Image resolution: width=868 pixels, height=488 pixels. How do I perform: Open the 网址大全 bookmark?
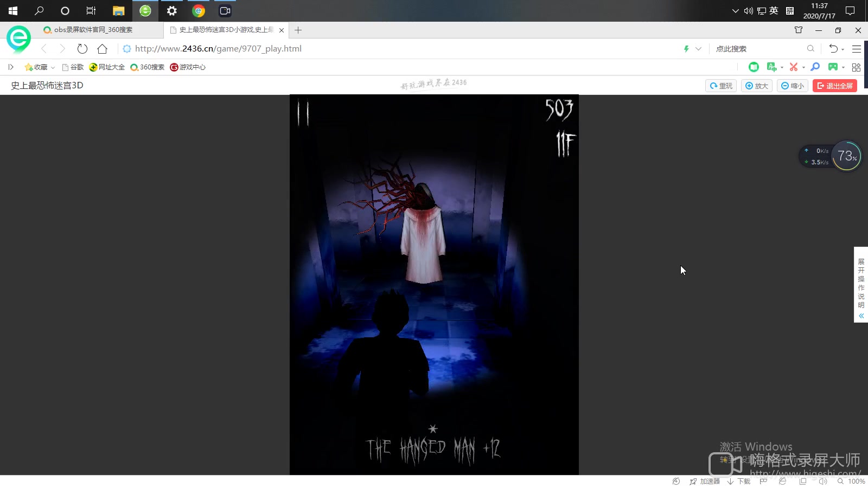coord(107,67)
